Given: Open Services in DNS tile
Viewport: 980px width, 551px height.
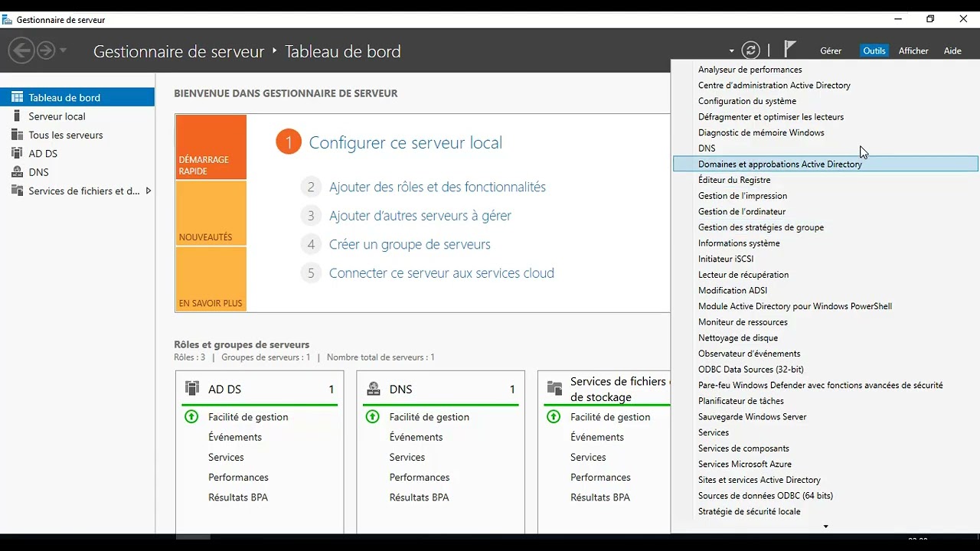Looking at the screenshot, I should pos(407,457).
